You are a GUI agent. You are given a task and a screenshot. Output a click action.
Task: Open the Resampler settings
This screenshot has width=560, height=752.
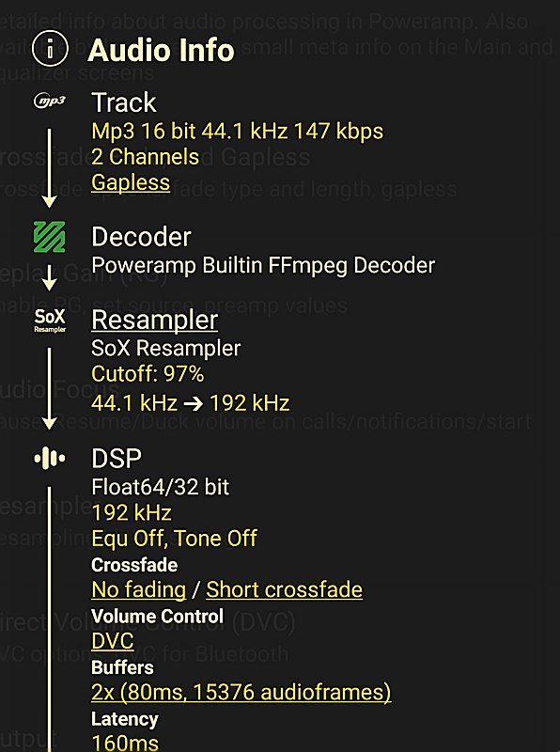coord(155,321)
